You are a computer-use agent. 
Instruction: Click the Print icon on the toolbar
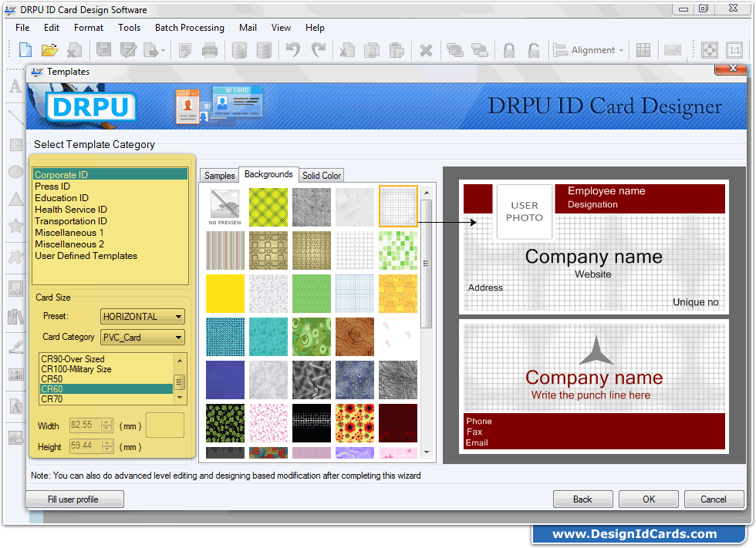point(209,49)
